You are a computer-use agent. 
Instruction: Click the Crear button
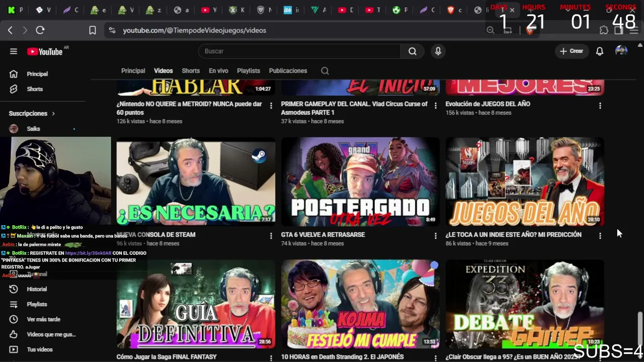572,51
